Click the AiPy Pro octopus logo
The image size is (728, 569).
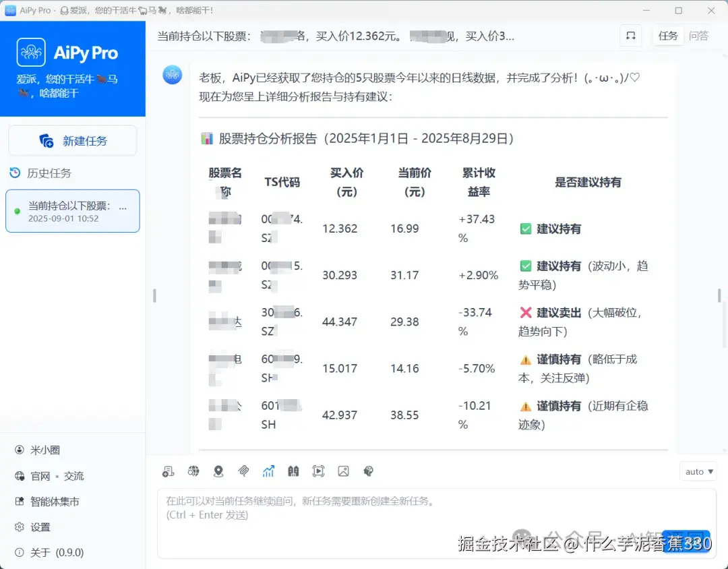(x=31, y=53)
